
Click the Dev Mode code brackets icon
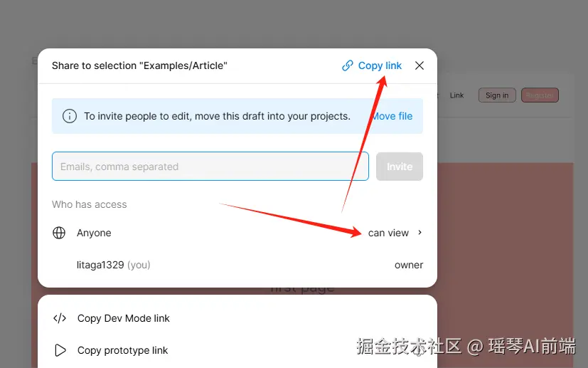coord(60,318)
